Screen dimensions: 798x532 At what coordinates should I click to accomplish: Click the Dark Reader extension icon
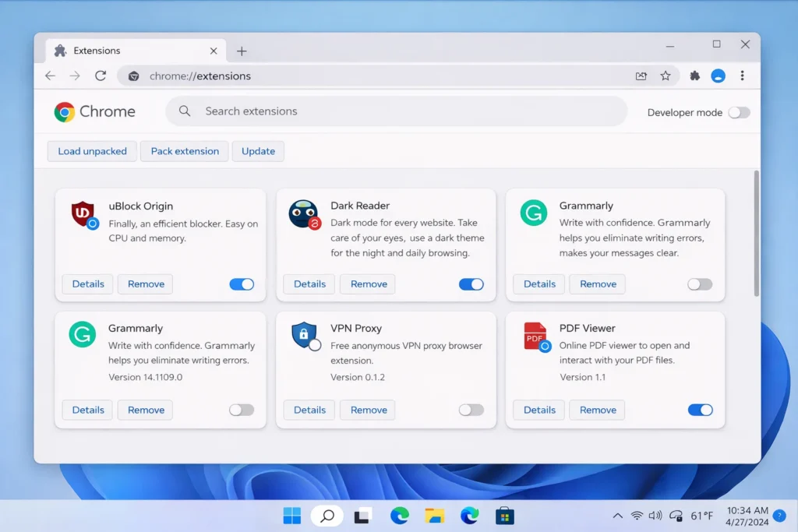304,213
